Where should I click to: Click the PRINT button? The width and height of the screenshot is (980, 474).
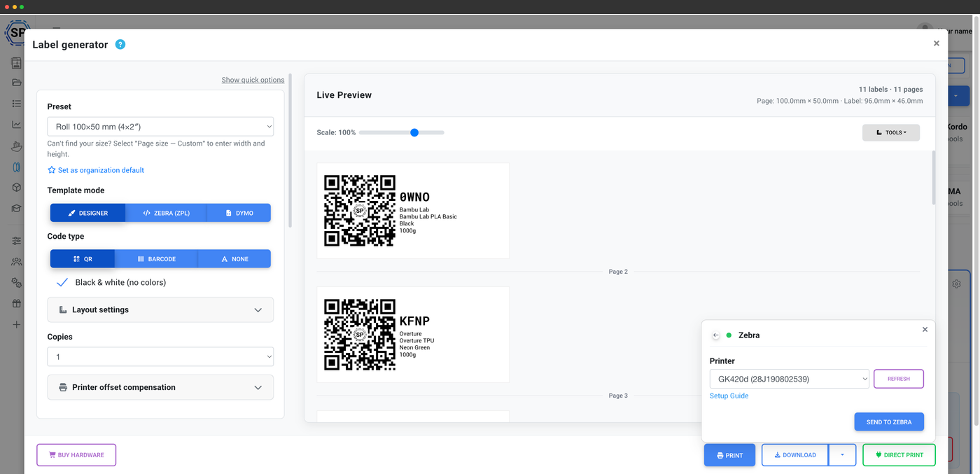point(729,455)
